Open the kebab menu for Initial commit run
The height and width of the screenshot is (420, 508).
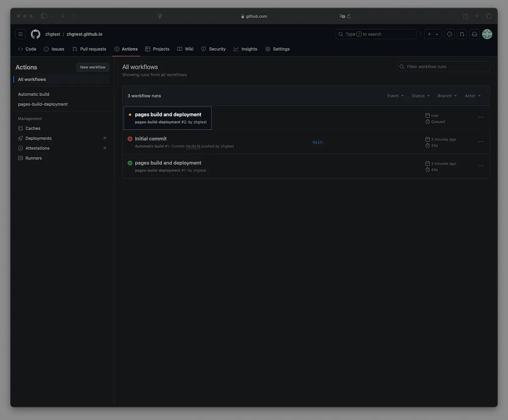[481, 142]
